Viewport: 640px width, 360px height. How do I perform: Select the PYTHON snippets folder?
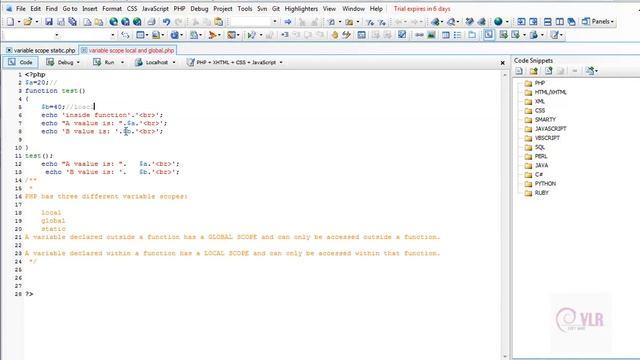click(x=540, y=184)
